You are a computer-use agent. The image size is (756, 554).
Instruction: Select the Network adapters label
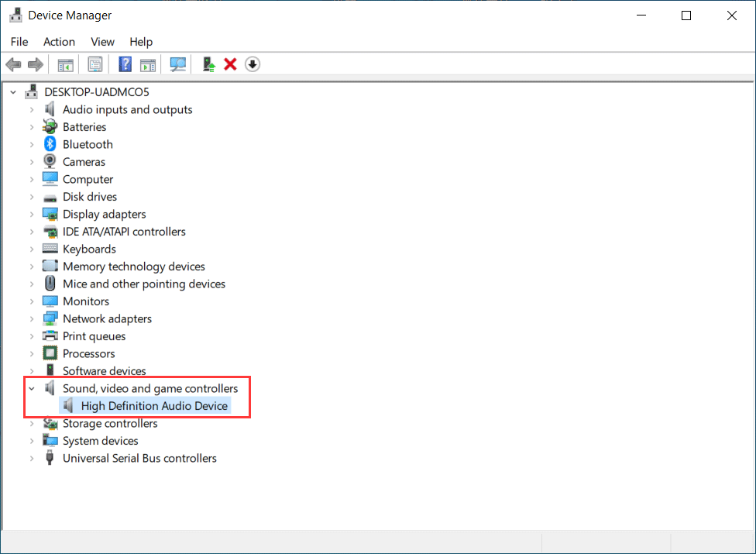click(x=107, y=318)
